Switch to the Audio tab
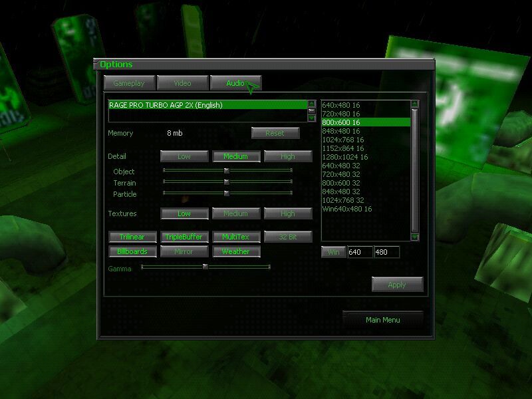 (235, 83)
